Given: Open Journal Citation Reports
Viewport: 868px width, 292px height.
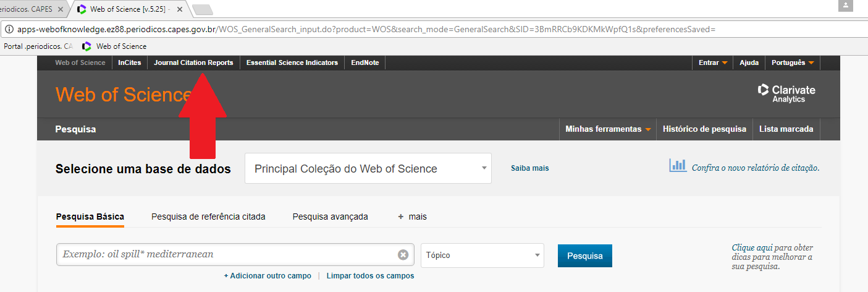Looking at the screenshot, I should 193,62.
